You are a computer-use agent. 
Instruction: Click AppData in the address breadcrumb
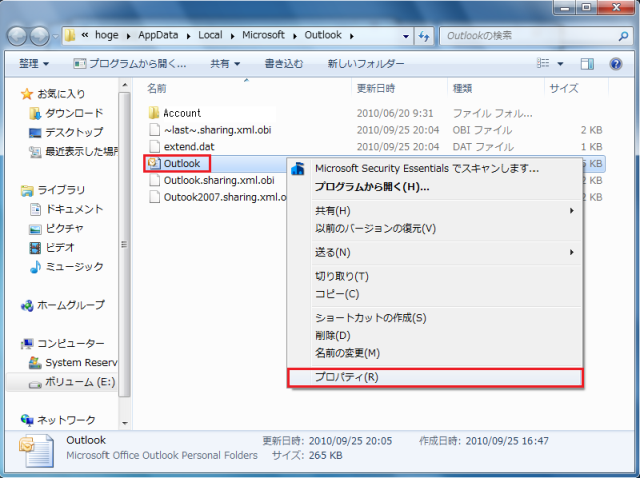pos(158,35)
